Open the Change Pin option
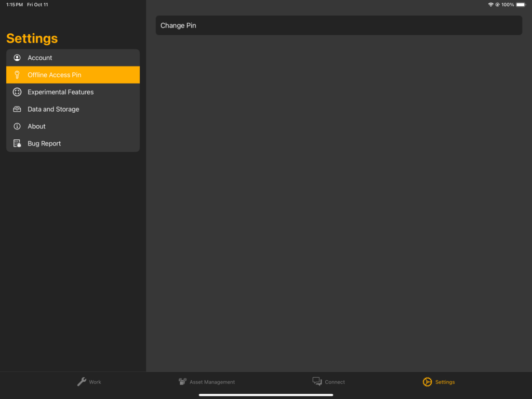Viewport: 532px width, 399px height. pos(339,25)
